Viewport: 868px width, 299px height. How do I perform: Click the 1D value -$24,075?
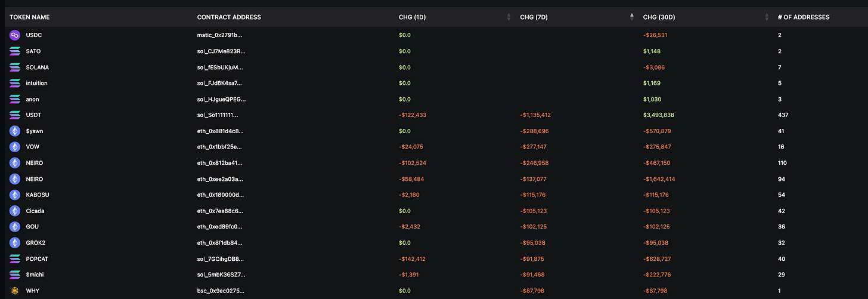click(x=411, y=147)
